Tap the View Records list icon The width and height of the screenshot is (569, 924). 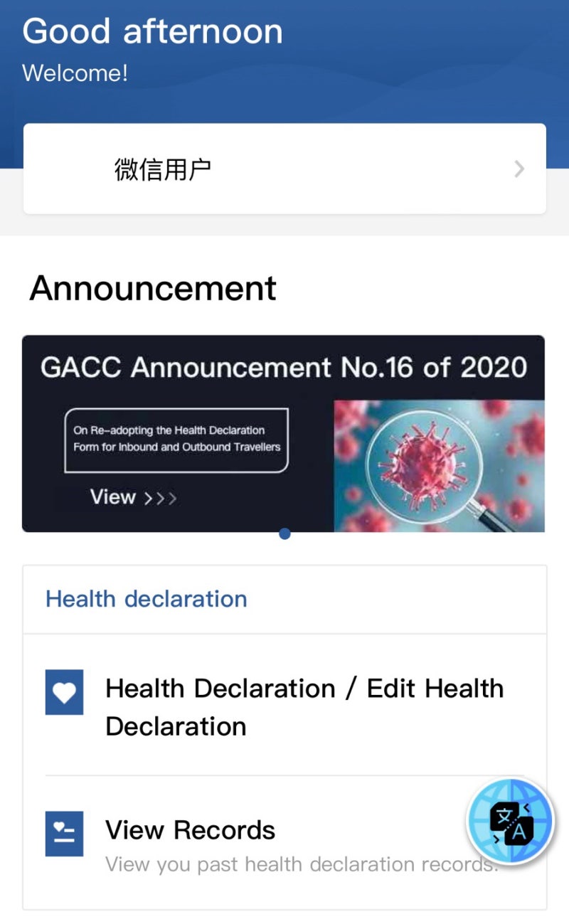click(64, 834)
